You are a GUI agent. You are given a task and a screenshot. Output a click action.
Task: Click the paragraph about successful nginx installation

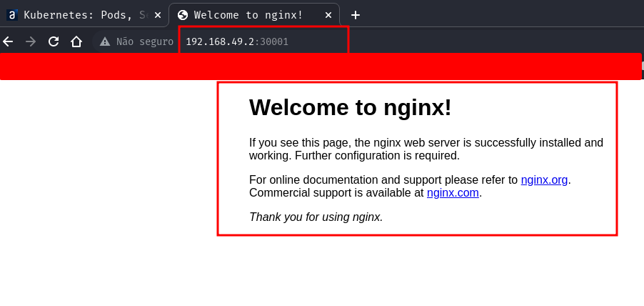pyautogui.click(x=426, y=149)
